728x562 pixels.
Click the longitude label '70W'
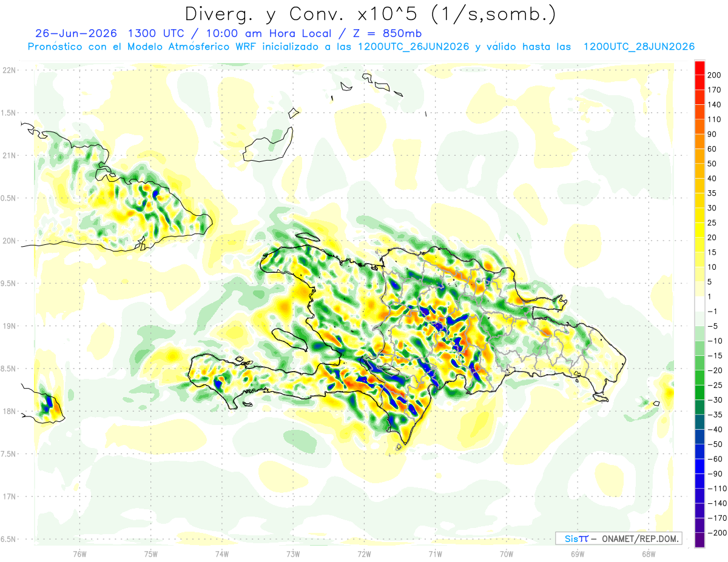506,554
